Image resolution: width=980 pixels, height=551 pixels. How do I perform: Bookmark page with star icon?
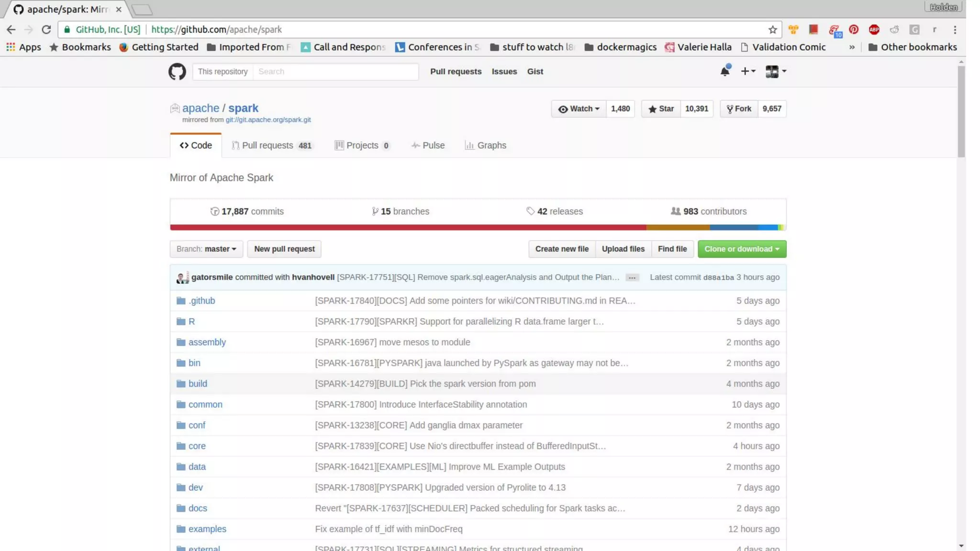772,30
